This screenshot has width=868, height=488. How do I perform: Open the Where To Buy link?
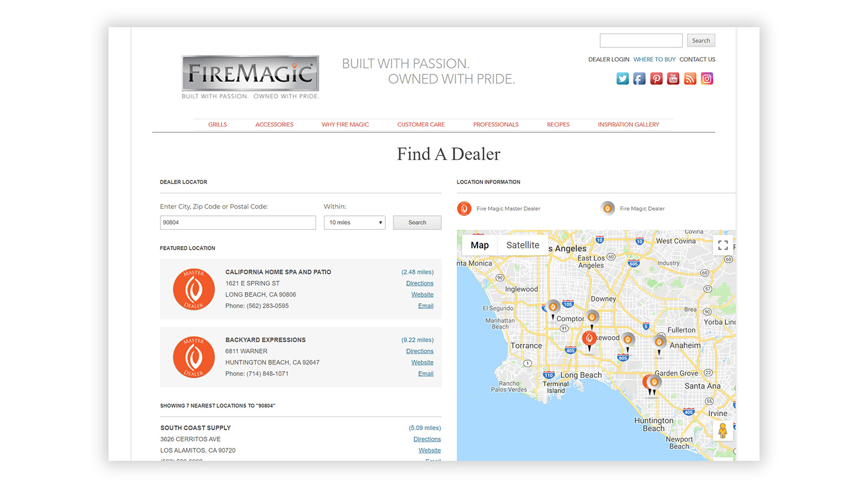(654, 59)
